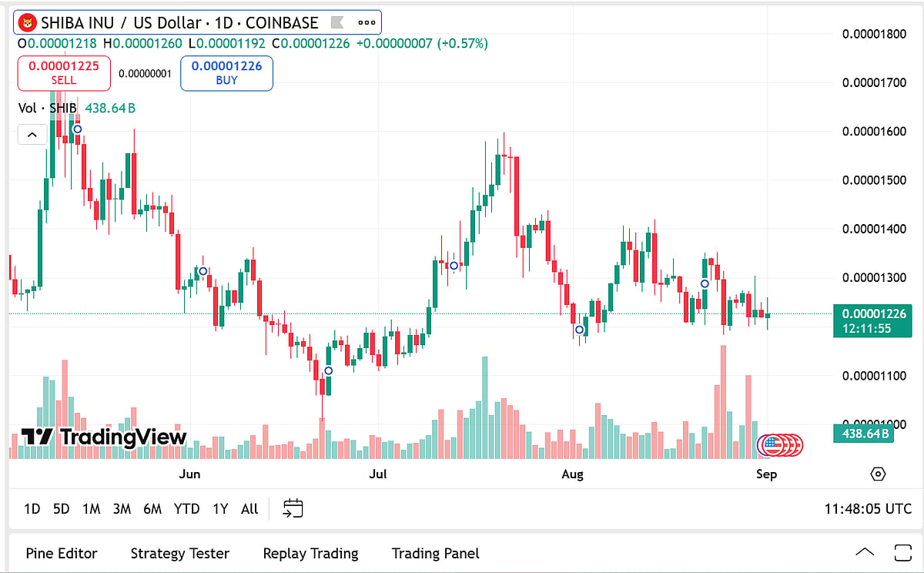Open the UTC time zone menu
This screenshot has width=924, height=573.
868,508
